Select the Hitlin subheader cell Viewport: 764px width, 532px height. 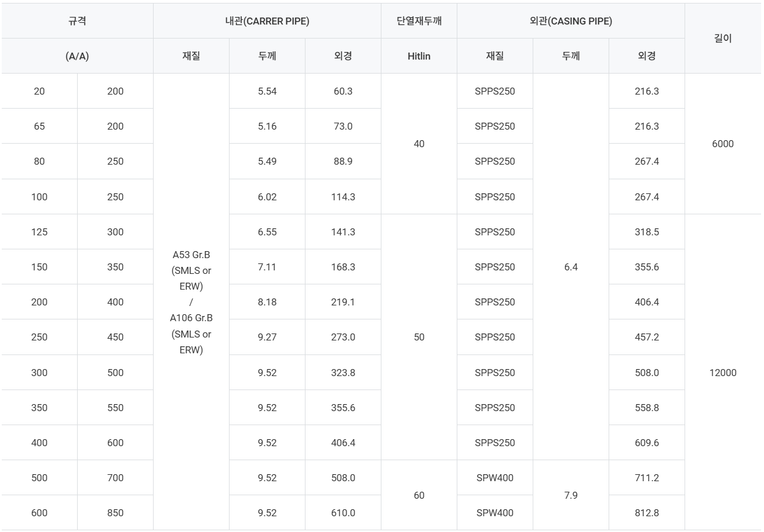click(419, 56)
